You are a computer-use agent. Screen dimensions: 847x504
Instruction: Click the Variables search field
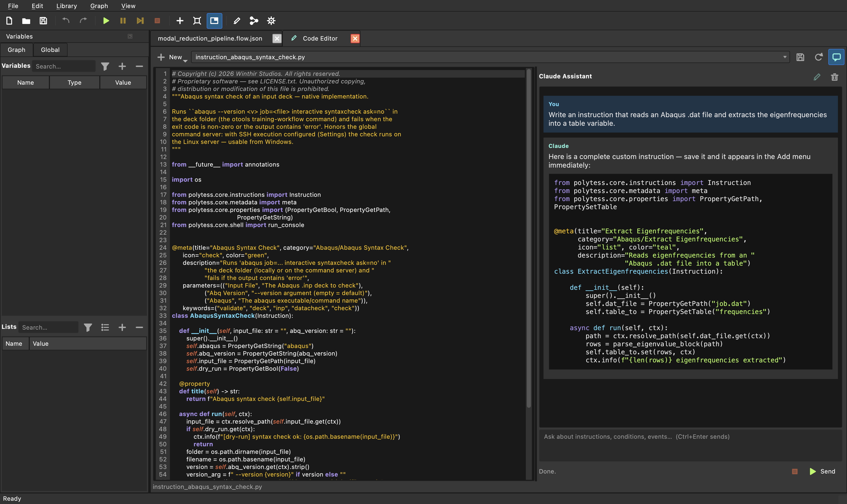click(x=64, y=66)
